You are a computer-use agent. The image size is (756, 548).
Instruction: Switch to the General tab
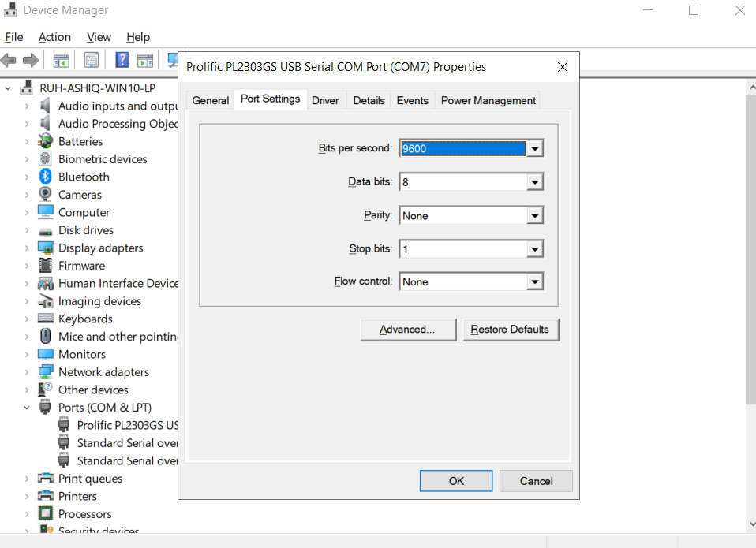210,101
